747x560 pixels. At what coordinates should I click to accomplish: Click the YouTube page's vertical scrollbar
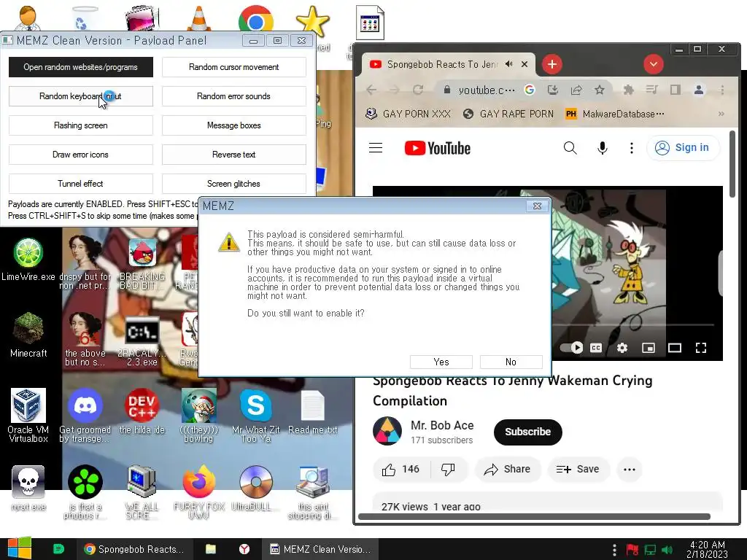(732, 164)
